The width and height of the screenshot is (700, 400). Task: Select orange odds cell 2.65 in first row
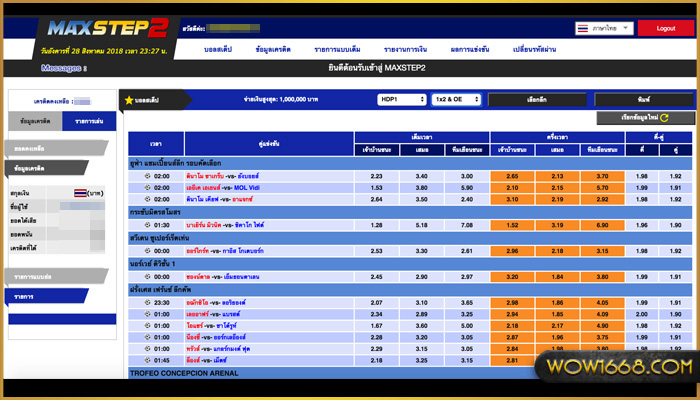coord(512,175)
